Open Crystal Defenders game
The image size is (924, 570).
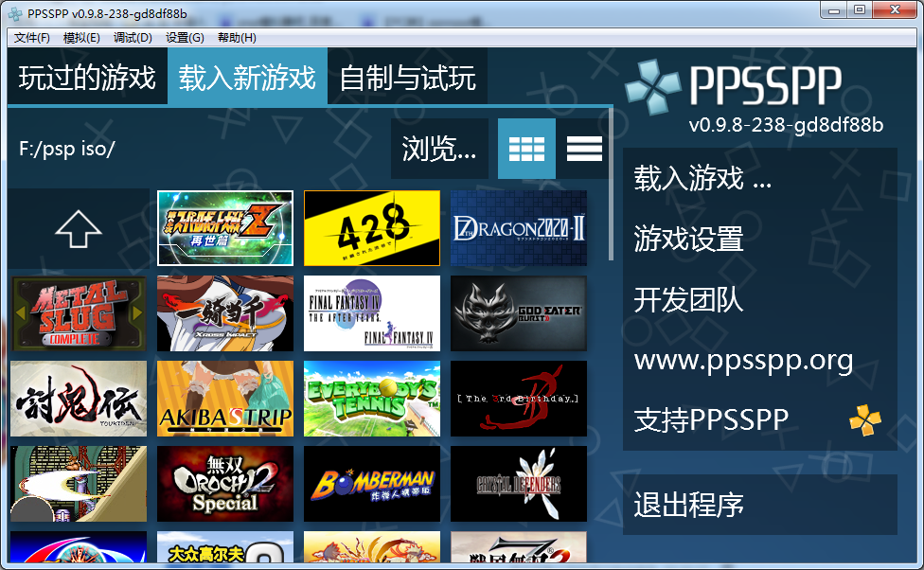pyautogui.click(x=519, y=484)
